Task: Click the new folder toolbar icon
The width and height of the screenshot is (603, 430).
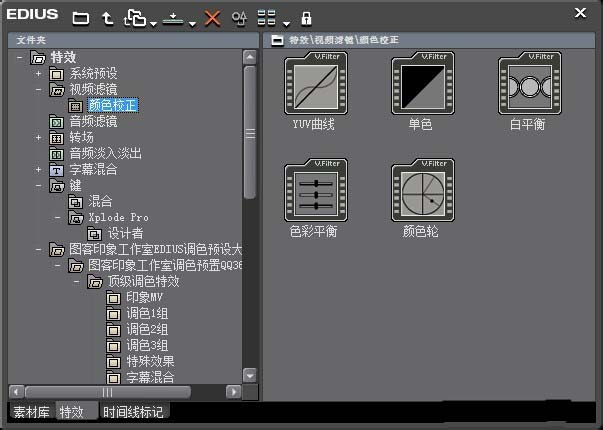Action: [x=81, y=18]
